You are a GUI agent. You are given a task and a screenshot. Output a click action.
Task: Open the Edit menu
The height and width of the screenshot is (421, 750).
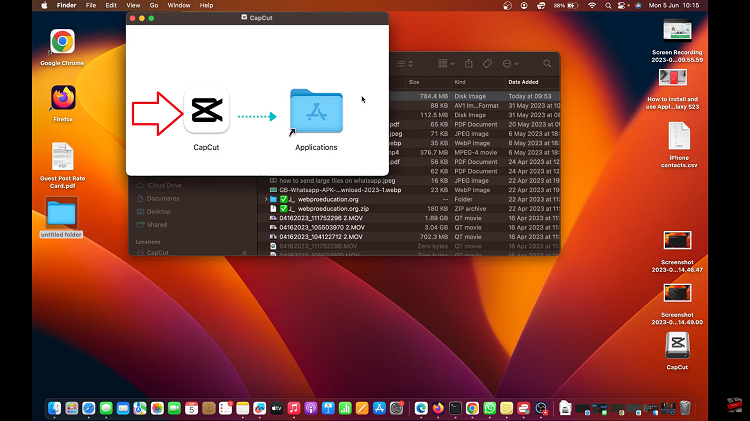111,5
